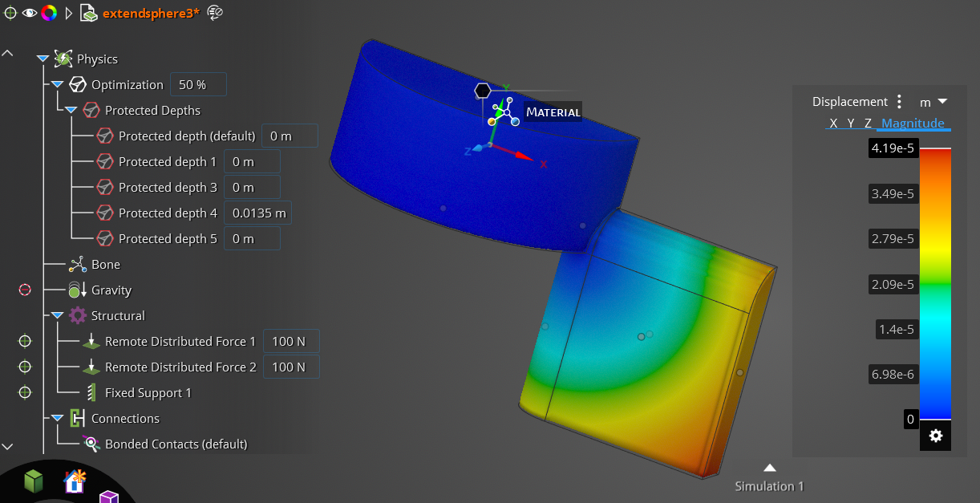Edit the Optimization 50 % field
The height and width of the screenshot is (503, 980).
coord(198,84)
